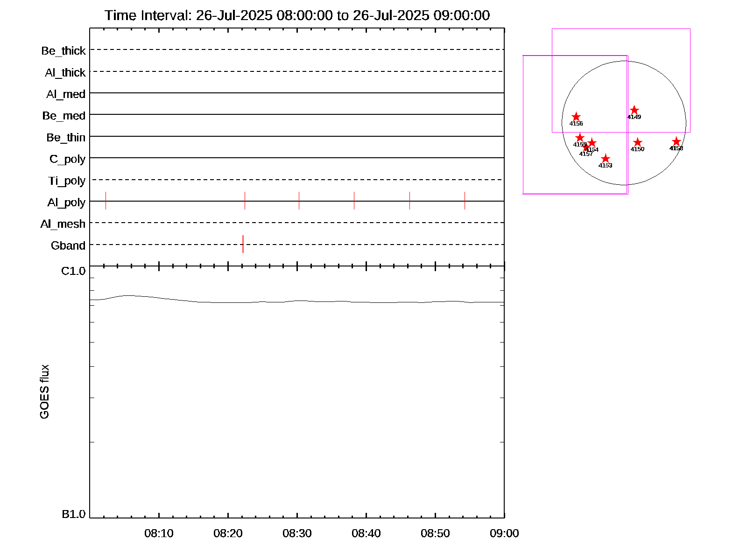747x560 pixels.
Task: Click the 4157 region number label
Action: pos(585,154)
